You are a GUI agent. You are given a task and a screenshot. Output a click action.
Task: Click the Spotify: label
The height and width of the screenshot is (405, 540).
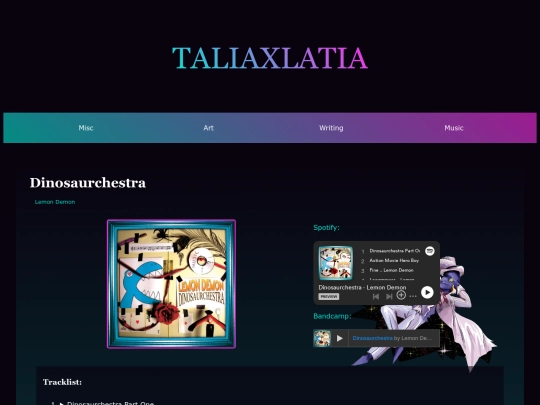click(x=326, y=228)
